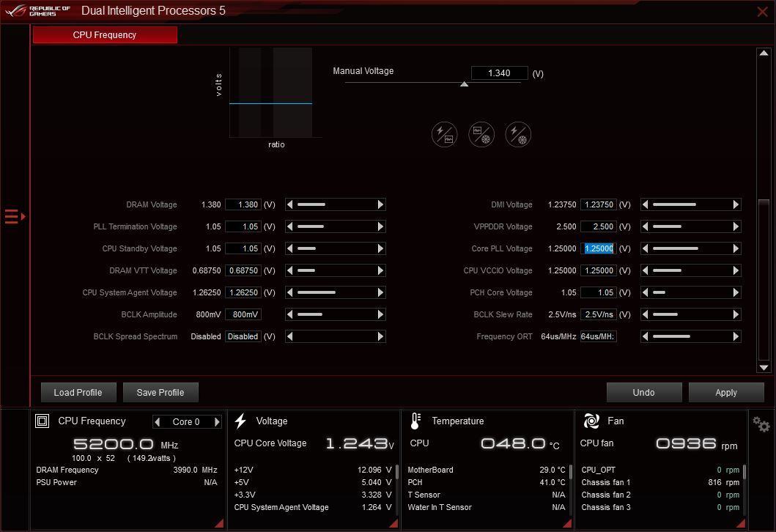Click the DRAM Voltage 1.380 input field

coord(243,204)
